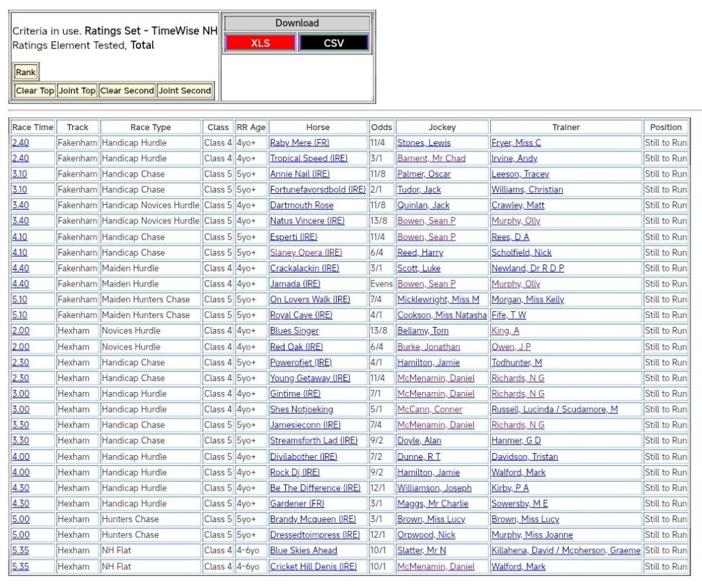Apply the Clear Second filter
The width and height of the screenshot is (702, 588).
point(128,90)
